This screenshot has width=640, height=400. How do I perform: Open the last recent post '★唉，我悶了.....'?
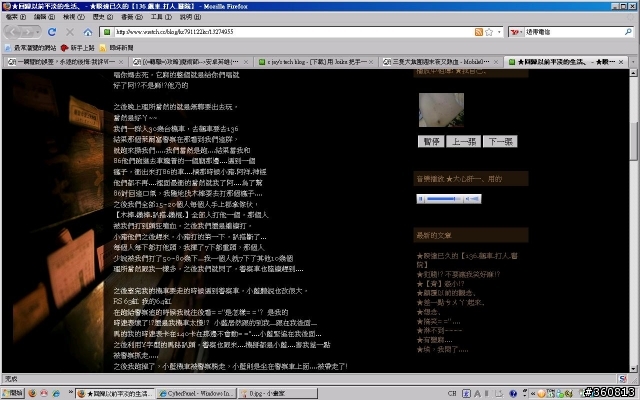click(x=442, y=349)
